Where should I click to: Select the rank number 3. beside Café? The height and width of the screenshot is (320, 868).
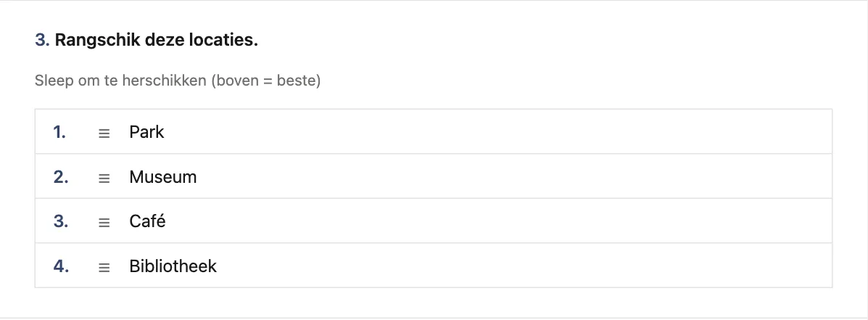[x=61, y=221]
